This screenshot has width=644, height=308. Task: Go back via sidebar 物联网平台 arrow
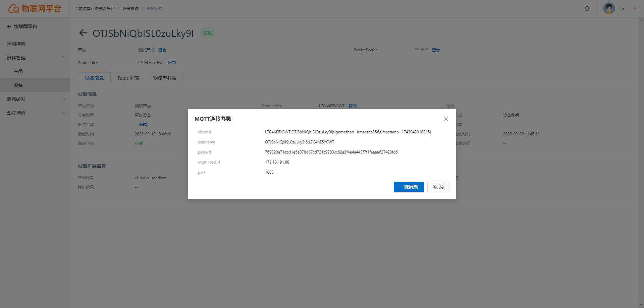point(9,26)
